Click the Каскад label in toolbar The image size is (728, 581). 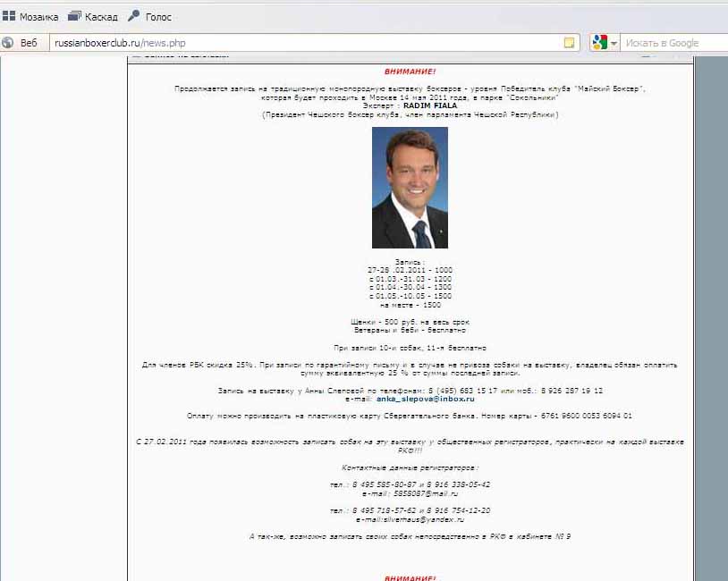tap(101, 17)
